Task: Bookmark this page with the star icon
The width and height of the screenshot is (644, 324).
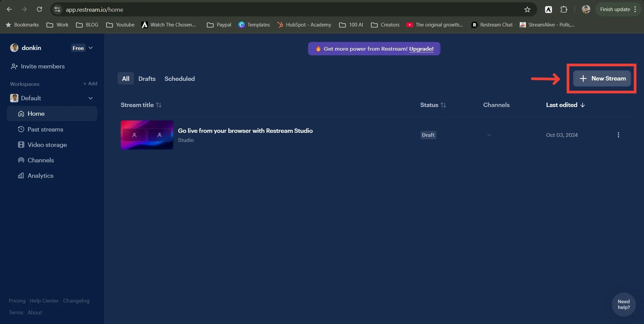Action: [x=527, y=9]
